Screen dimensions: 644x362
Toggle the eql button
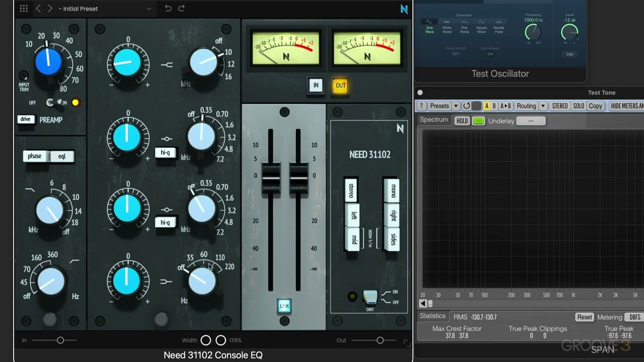(x=62, y=156)
